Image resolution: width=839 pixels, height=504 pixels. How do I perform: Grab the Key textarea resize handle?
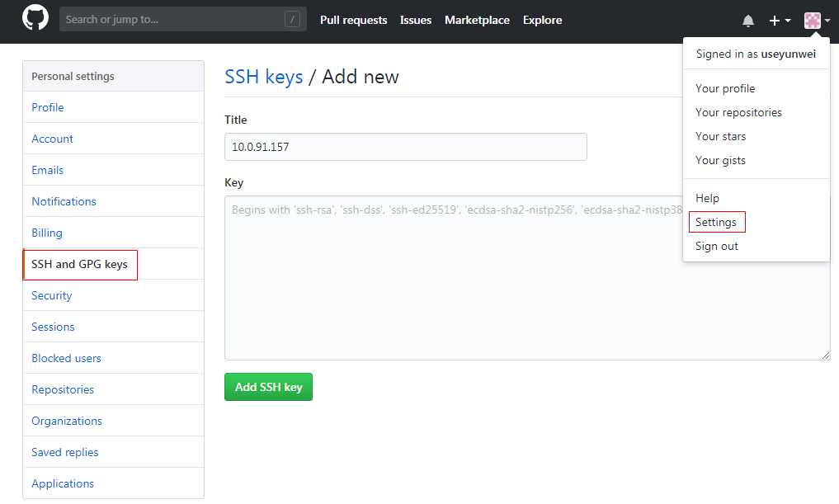click(826, 356)
